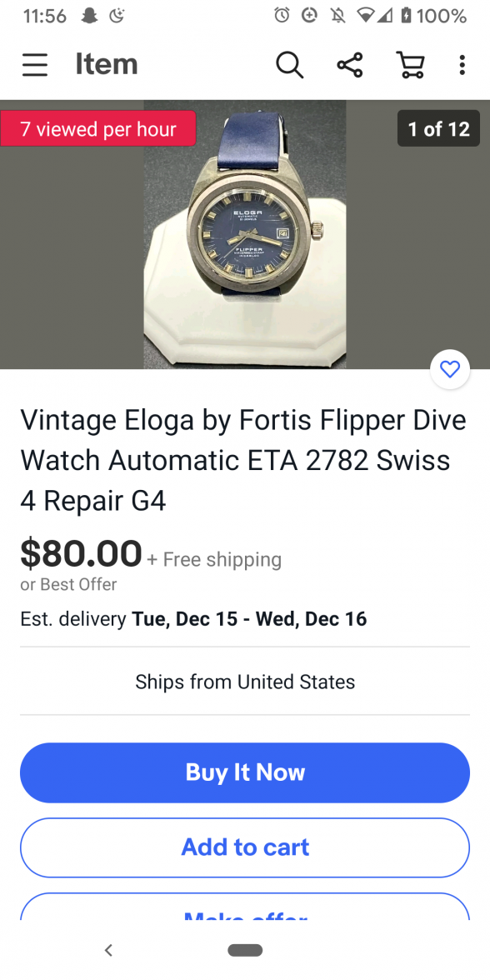
Task: Tap the 7 viewed per hour badge
Action: point(98,128)
